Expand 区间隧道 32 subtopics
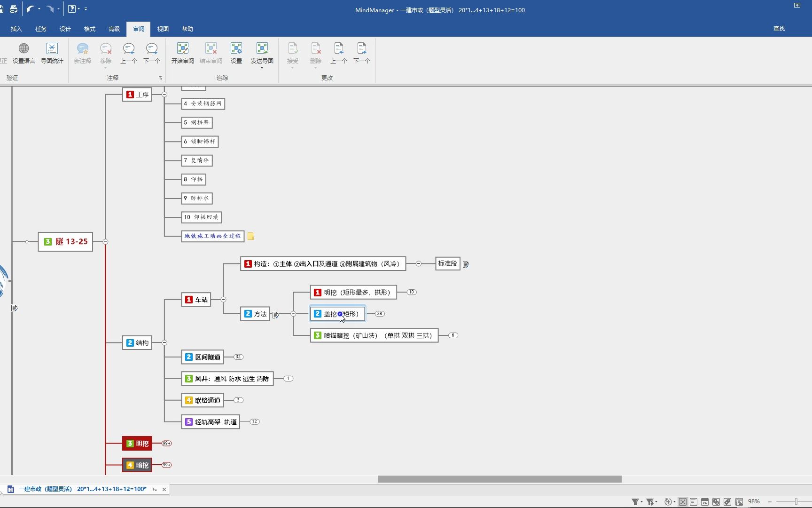812x508 pixels. [238, 357]
